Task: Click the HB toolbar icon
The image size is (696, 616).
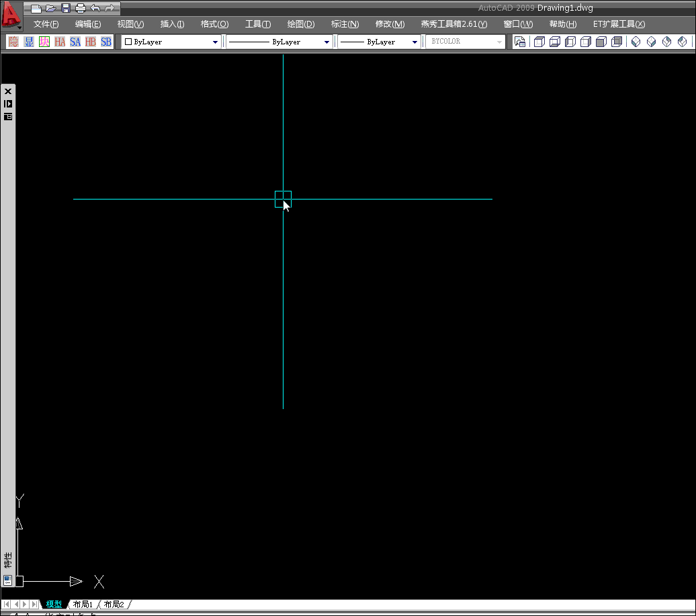Action: (x=91, y=42)
